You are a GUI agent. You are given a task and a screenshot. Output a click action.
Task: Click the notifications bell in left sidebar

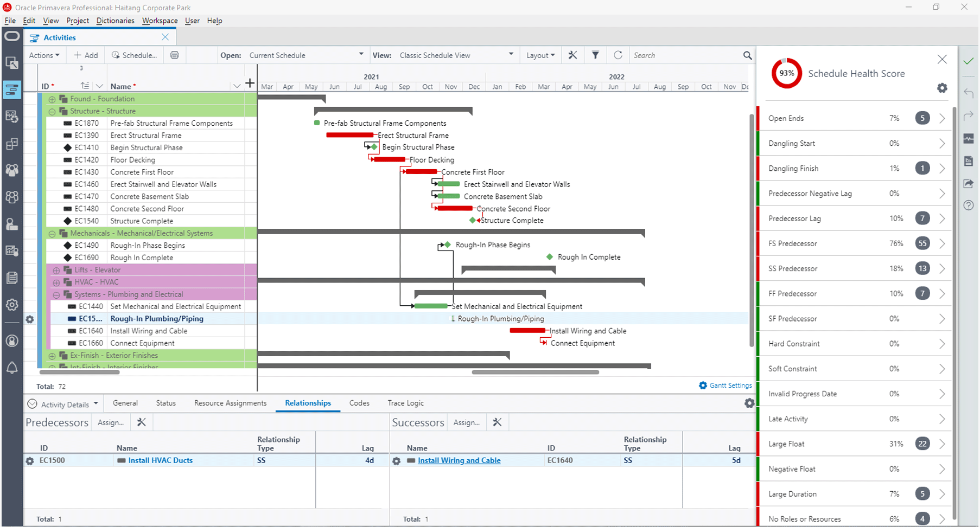pyautogui.click(x=12, y=368)
